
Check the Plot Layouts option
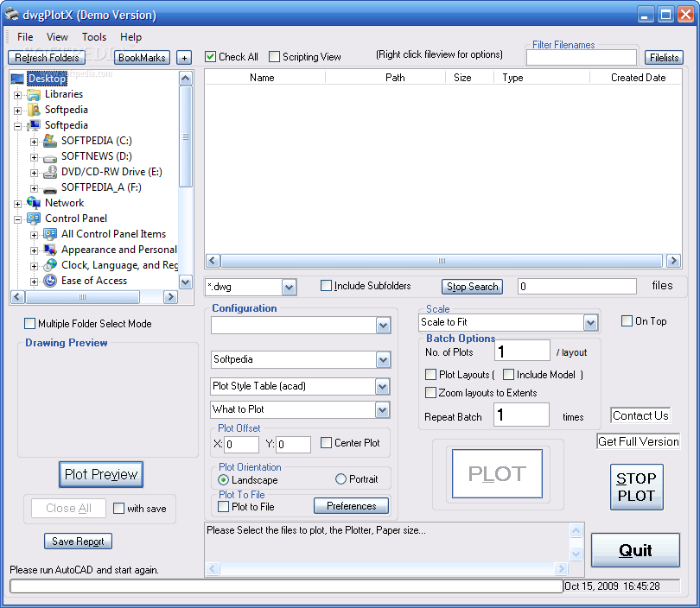coord(431,374)
